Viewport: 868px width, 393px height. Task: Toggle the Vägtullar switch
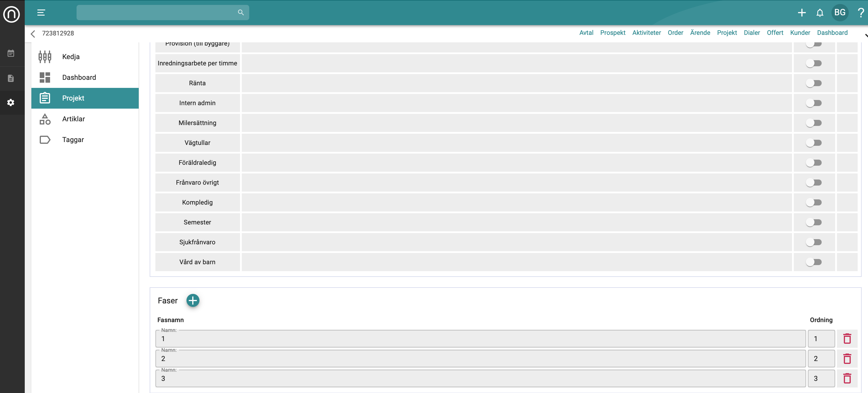pyautogui.click(x=814, y=143)
